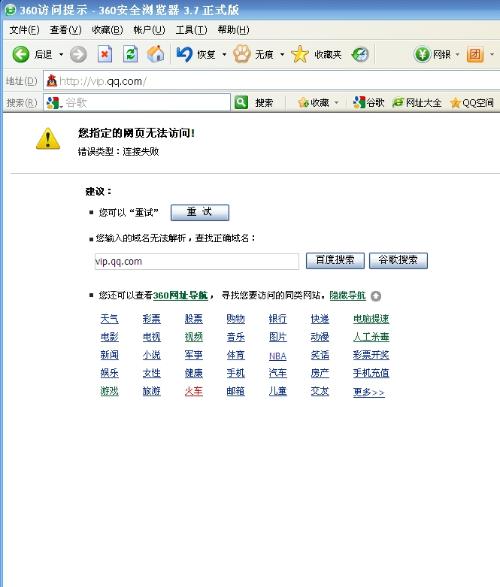500x587 pixels.
Task: Click the 谷歌搜索 button
Action: [x=398, y=260]
